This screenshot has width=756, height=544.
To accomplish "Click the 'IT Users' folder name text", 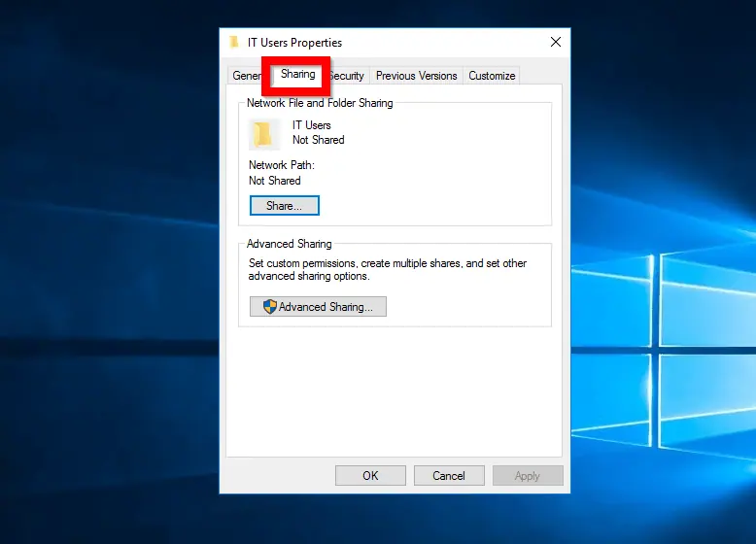I will point(312,125).
